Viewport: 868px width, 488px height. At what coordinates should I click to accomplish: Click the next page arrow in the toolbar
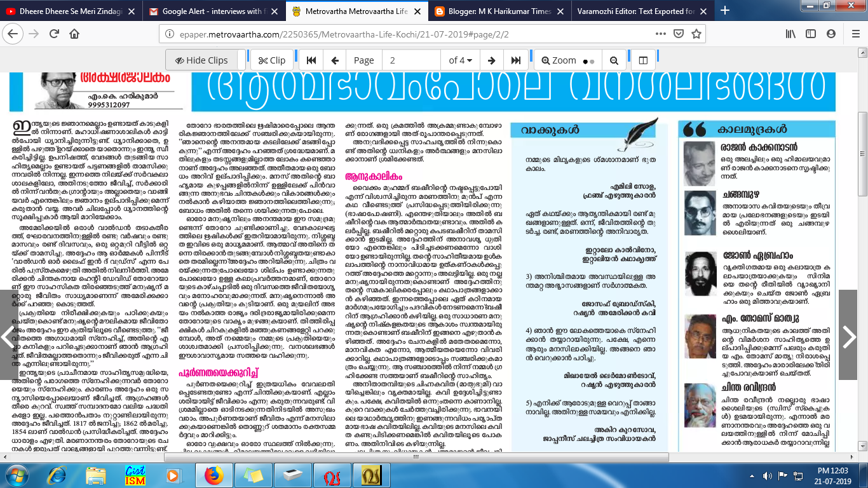point(491,60)
